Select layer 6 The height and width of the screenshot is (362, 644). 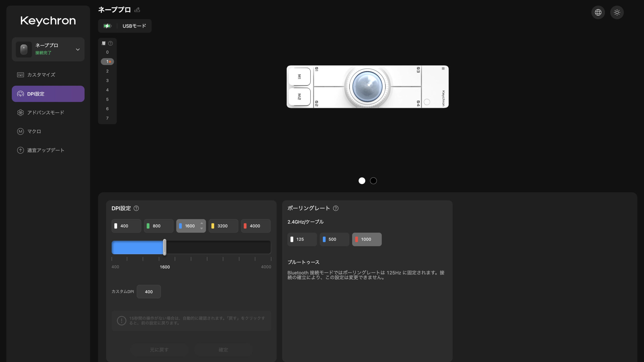[x=107, y=109]
